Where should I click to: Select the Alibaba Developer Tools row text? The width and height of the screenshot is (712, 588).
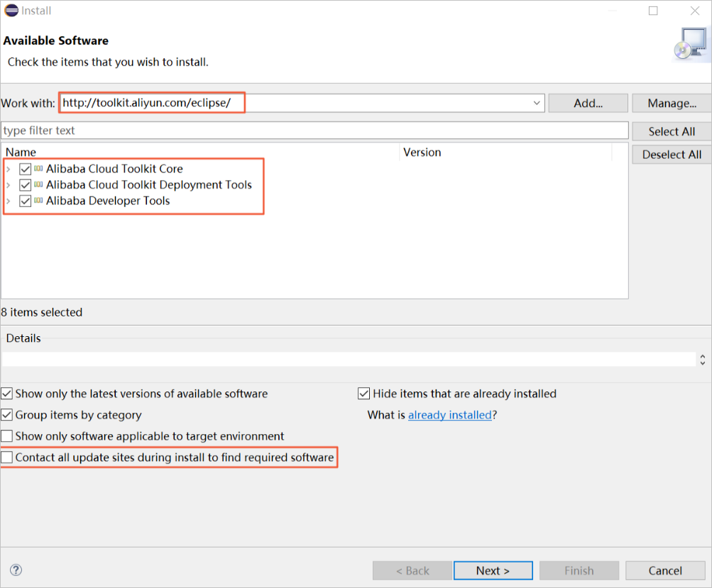(x=108, y=201)
